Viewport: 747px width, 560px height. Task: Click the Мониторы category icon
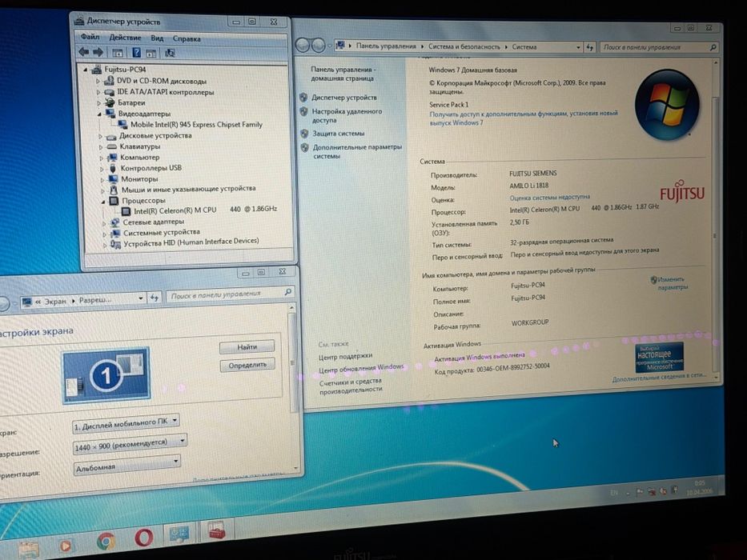113,179
